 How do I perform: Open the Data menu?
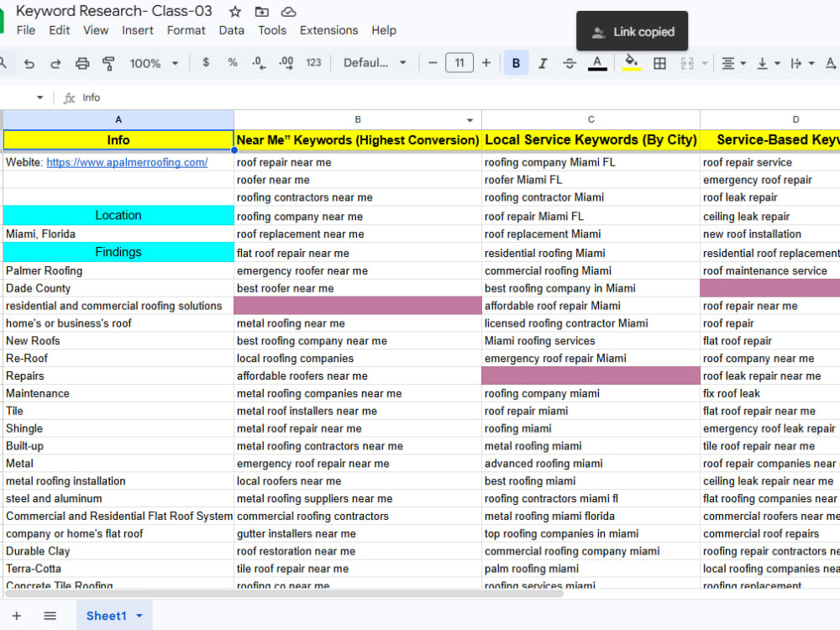(x=232, y=30)
